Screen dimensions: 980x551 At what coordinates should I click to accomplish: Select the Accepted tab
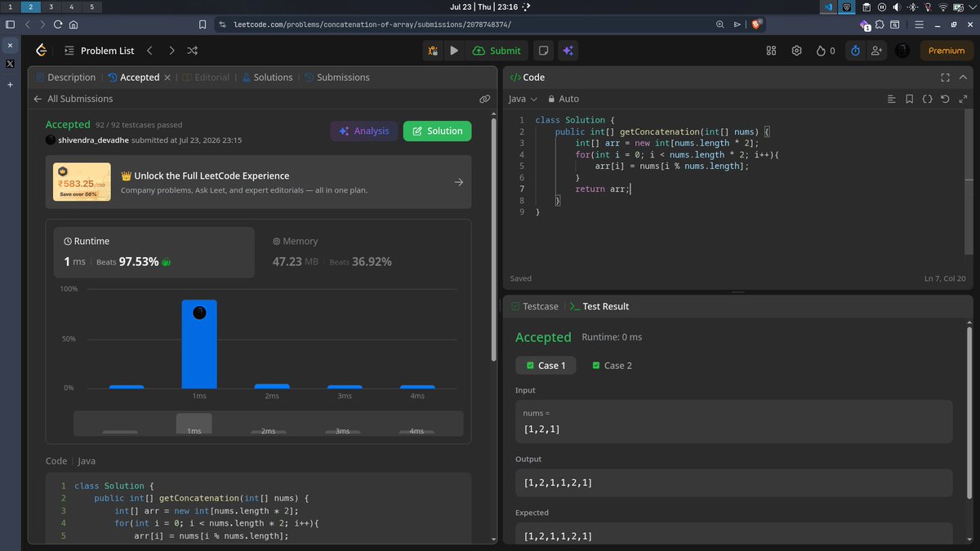(134, 78)
